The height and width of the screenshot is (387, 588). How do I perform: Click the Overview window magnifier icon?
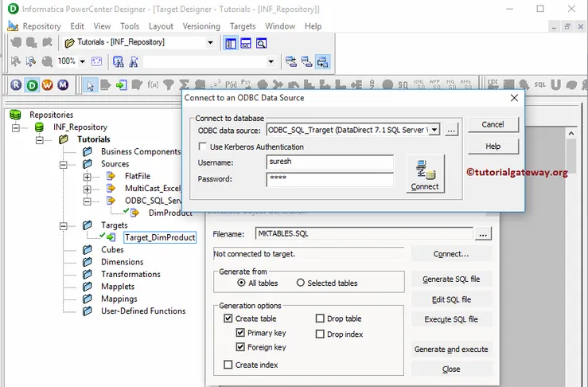coord(261,44)
